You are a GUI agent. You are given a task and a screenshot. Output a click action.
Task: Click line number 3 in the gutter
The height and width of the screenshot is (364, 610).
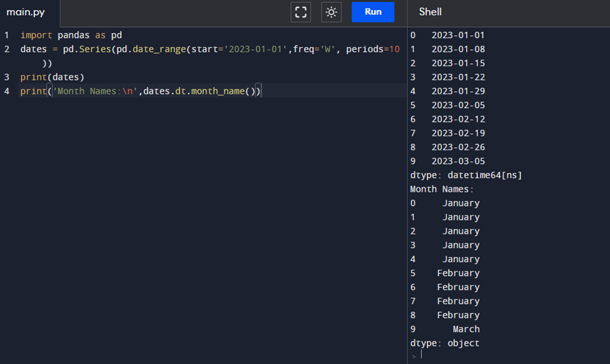pyautogui.click(x=6, y=77)
